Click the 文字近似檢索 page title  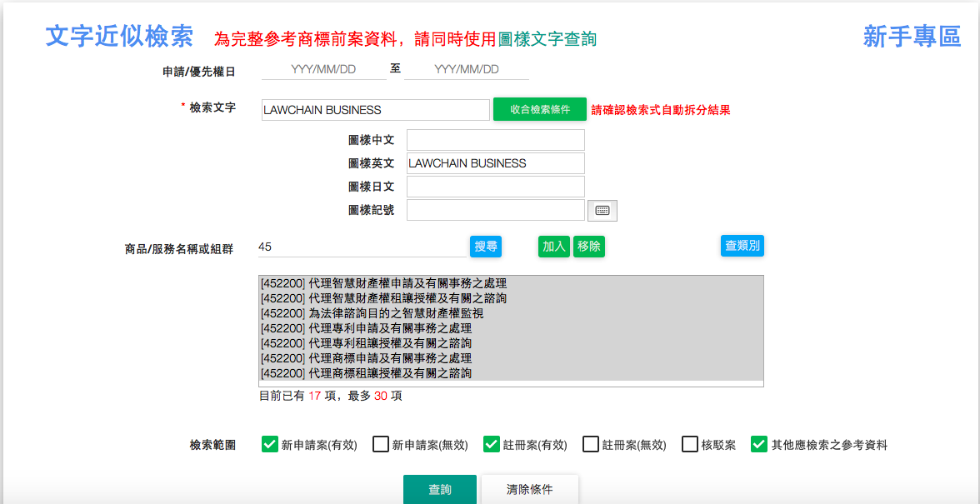click(119, 36)
